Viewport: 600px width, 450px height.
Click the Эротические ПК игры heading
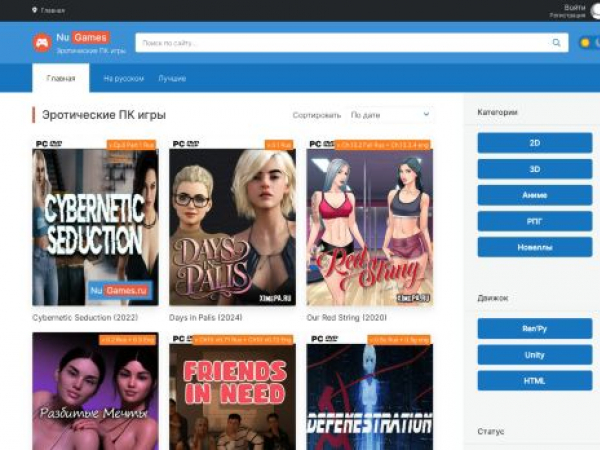click(x=104, y=115)
